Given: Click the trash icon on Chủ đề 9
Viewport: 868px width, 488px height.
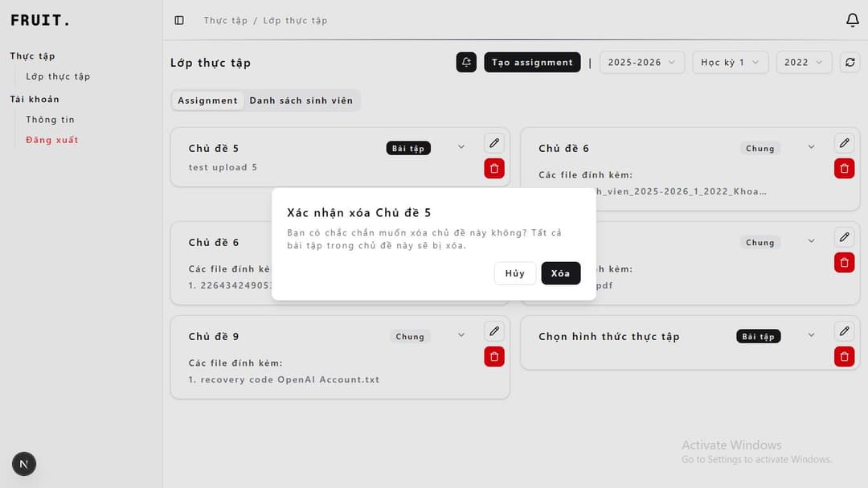Looking at the screenshot, I should [493, 356].
